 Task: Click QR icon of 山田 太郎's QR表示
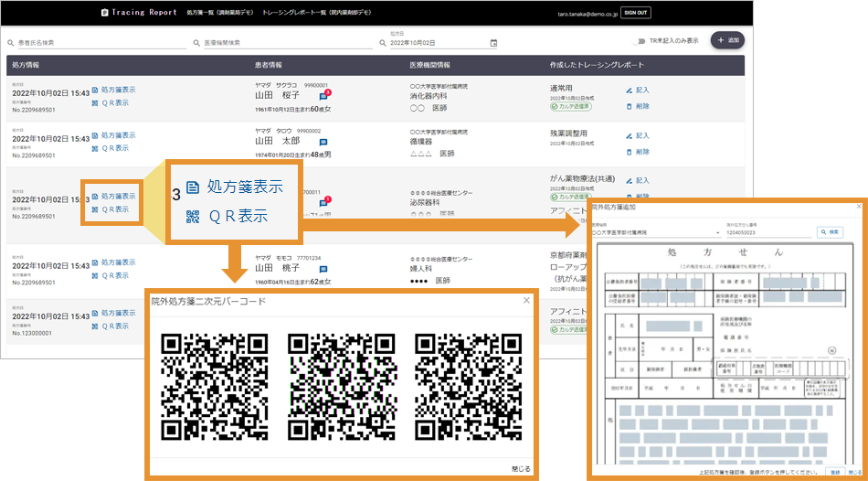[95, 148]
